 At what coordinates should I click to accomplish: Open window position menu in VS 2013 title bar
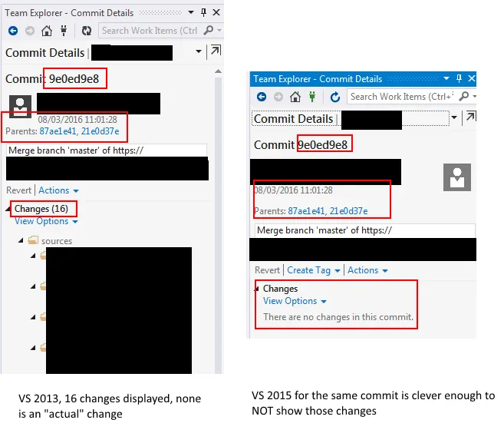tap(191, 12)
